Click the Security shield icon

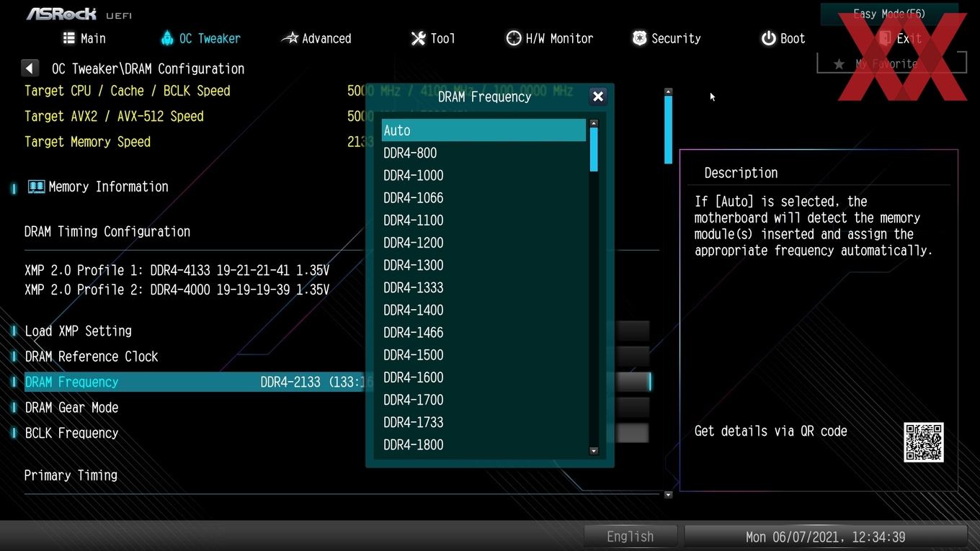point(639,38)
